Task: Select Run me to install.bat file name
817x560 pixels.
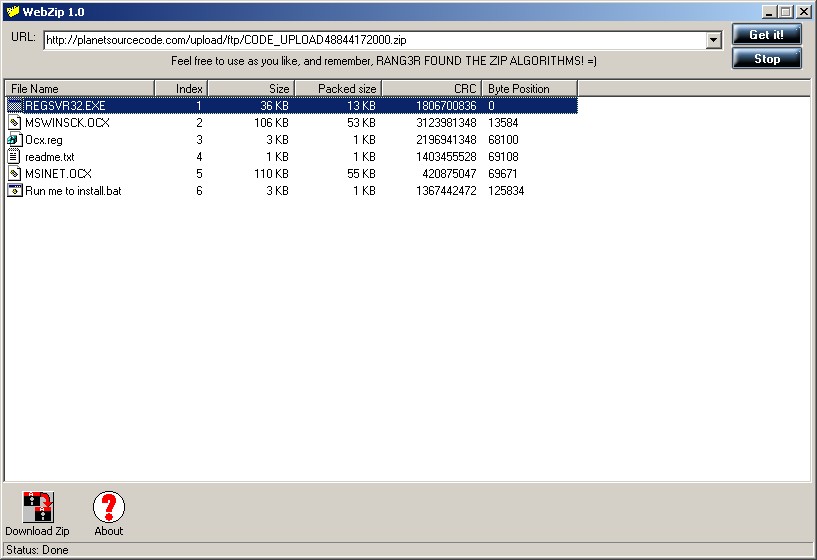Action: (73, 191)
